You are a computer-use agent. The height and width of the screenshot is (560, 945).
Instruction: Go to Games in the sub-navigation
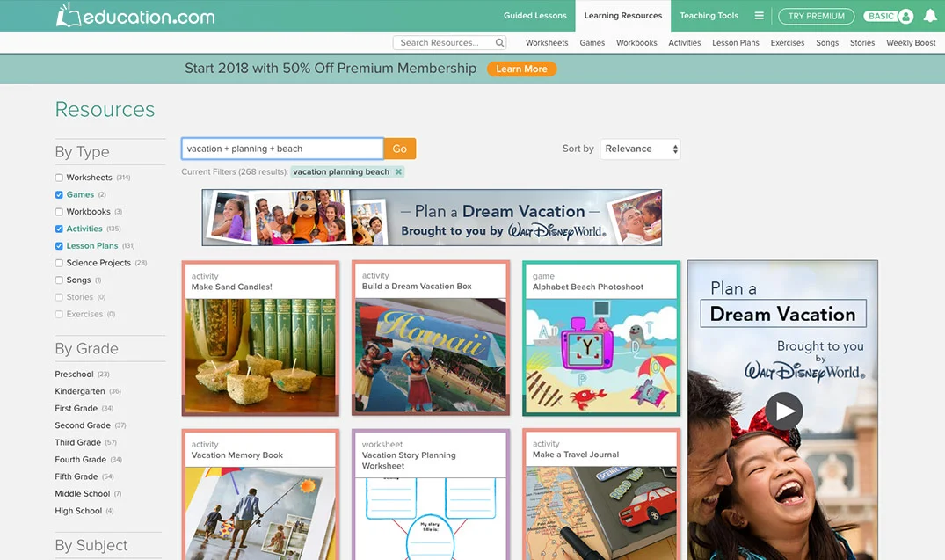click(592, 43)
